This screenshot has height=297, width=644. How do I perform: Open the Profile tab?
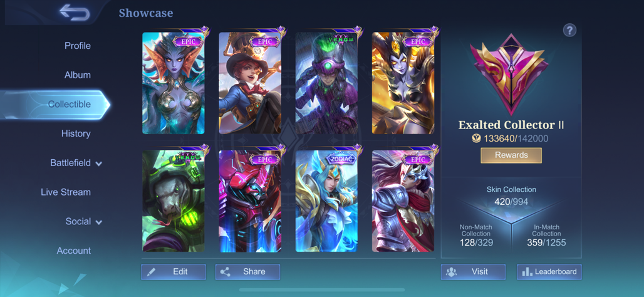click(x=78, y=46)
